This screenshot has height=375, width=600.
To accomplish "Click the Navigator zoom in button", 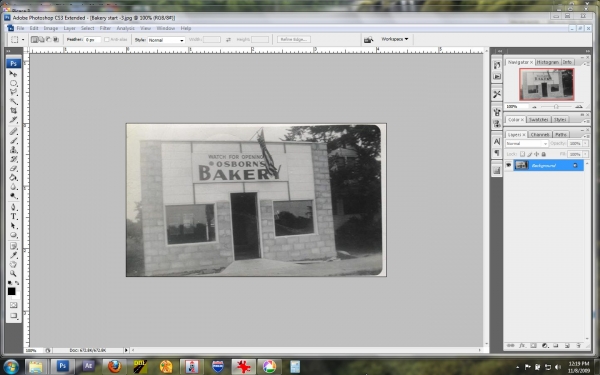I will pos(579,106).
